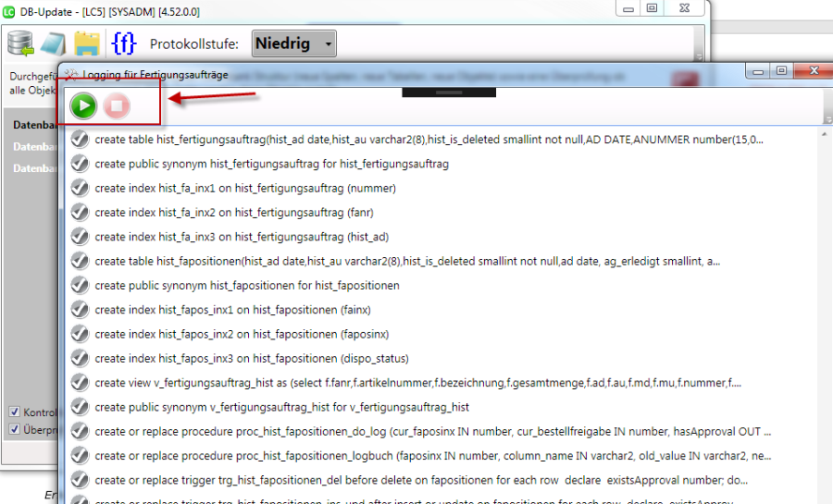This screenshot has height=504, width=833.
Task: Click checkmark icon beside create view v_fertigungsauftrag_hist
Action: (x=80, y=382)
